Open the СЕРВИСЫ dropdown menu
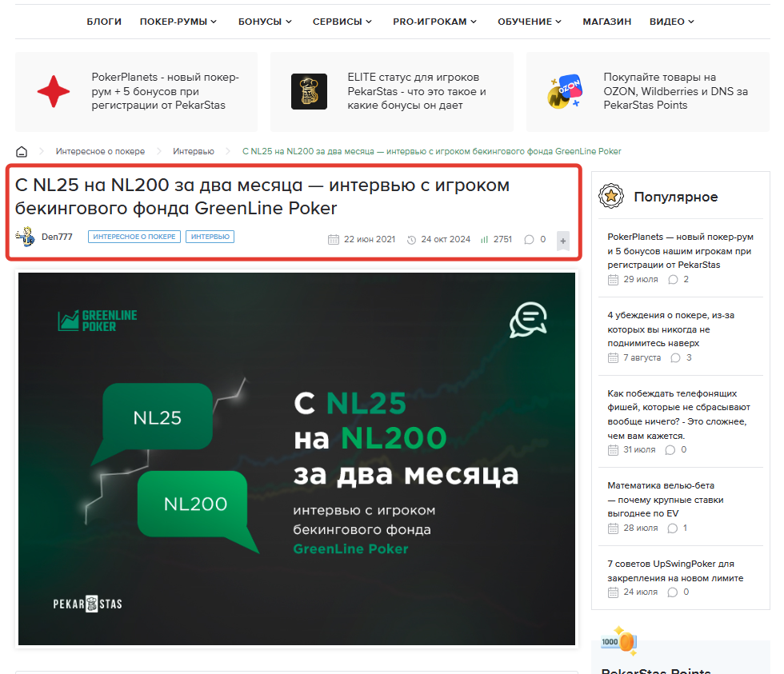Screen dimensions: 784x674 342,22
